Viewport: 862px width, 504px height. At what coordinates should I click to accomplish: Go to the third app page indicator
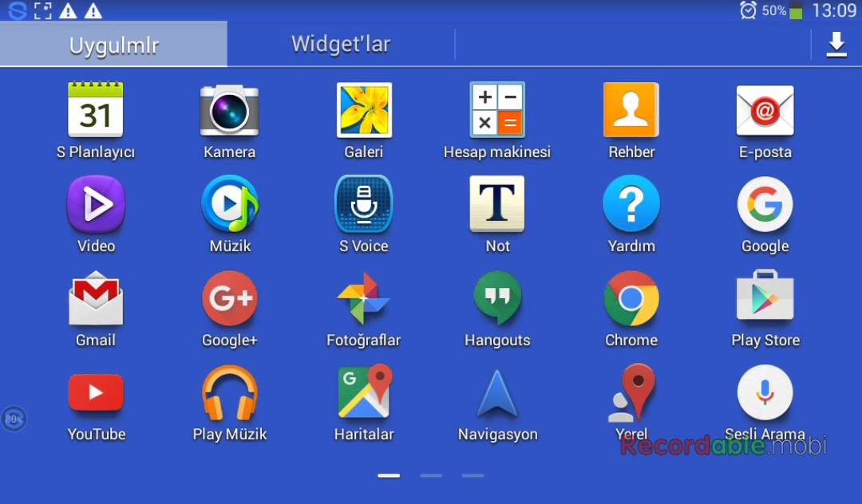473,475
